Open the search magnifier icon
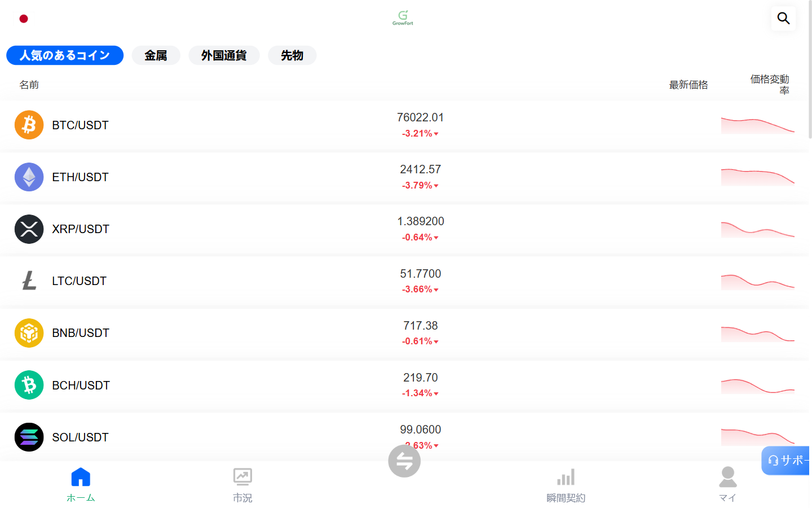Screen dimensions: 812x508 (x=783, y=18)
